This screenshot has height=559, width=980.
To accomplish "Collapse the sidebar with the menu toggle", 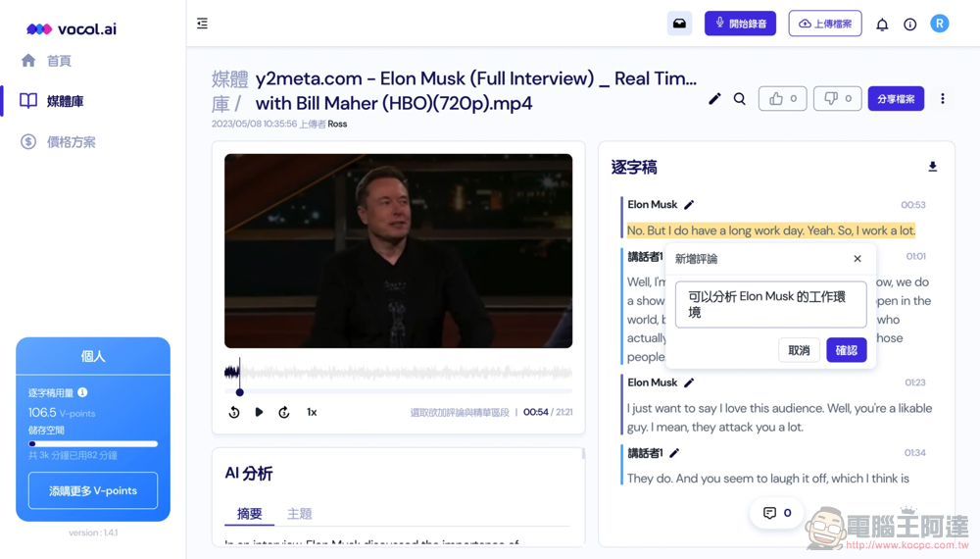I will (x=202, y=24).
